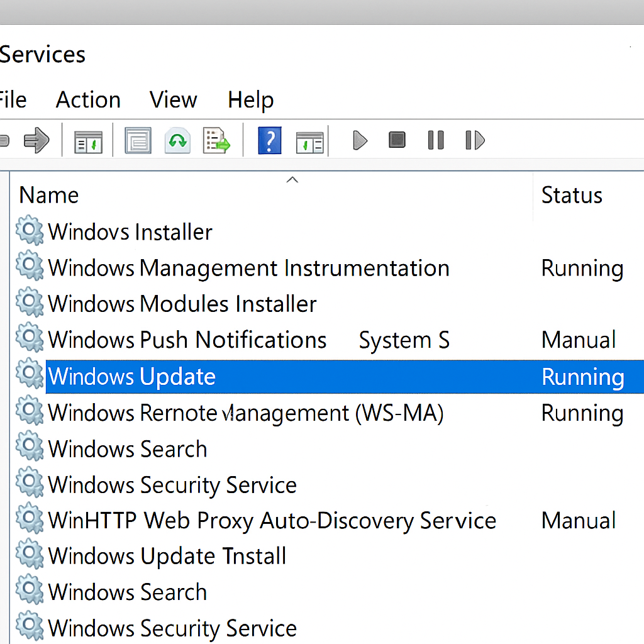Screen dimensions: 644x644
Task: Sort services by the Status column header
Action: (x=572, y=195)
